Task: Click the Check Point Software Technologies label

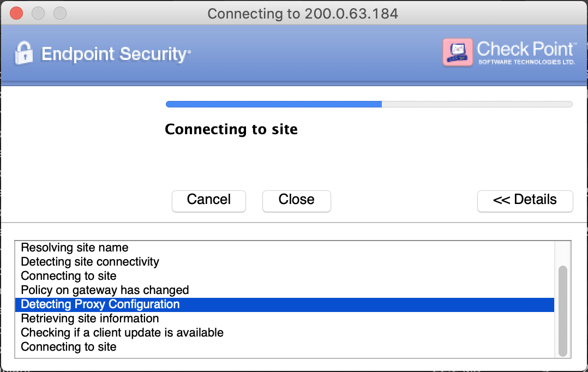Action: point(526,61)
